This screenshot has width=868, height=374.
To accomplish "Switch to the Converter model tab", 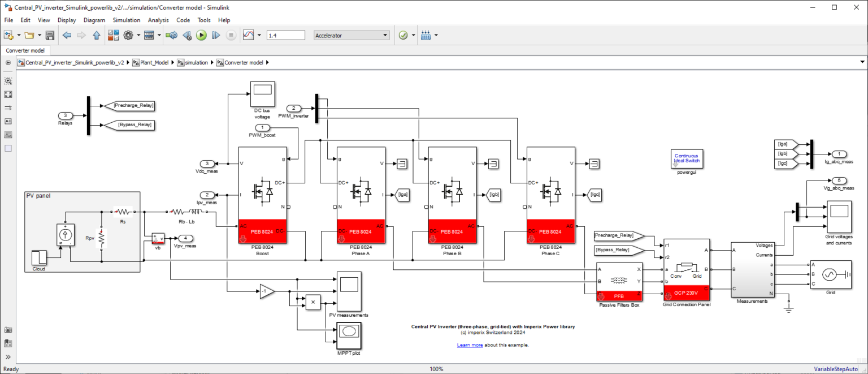I will (25, 50).
